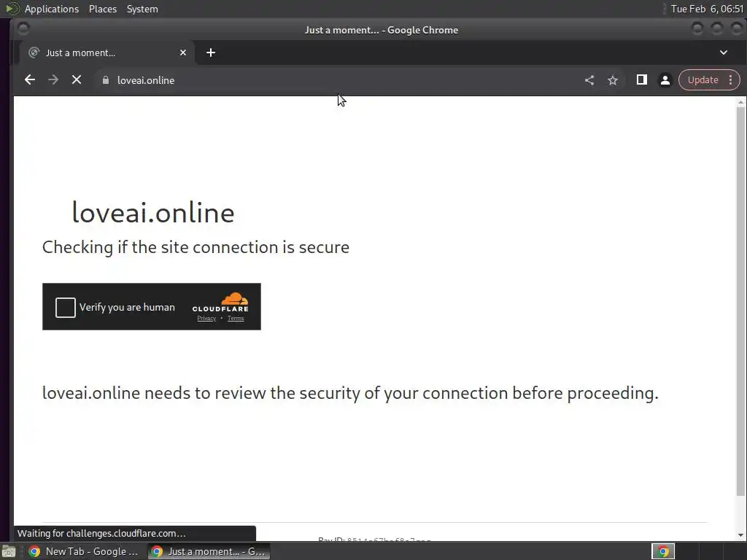747x560 pixels.
Task: Bookmark this tab with the star icon
Action: coord(613,80)
